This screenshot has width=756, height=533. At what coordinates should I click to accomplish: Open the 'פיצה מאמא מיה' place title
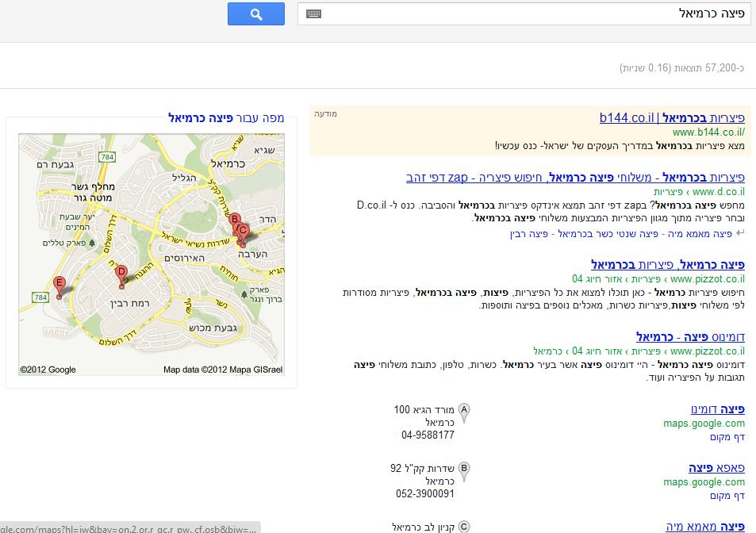tap(705, 527)
